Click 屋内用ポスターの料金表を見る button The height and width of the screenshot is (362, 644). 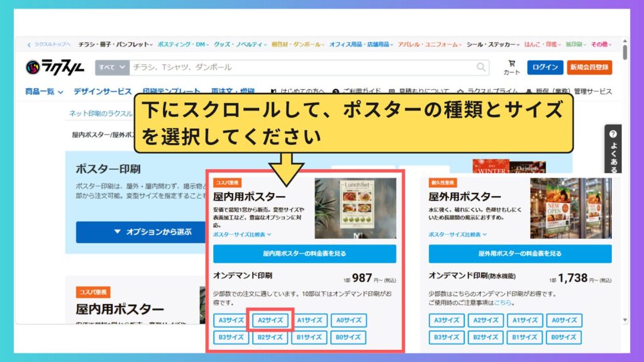[304, 254]
